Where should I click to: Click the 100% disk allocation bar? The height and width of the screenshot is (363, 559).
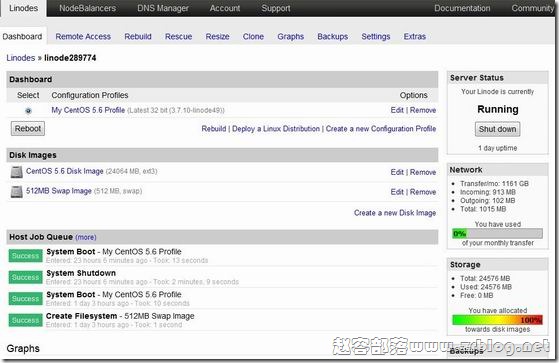coord(497,320)
